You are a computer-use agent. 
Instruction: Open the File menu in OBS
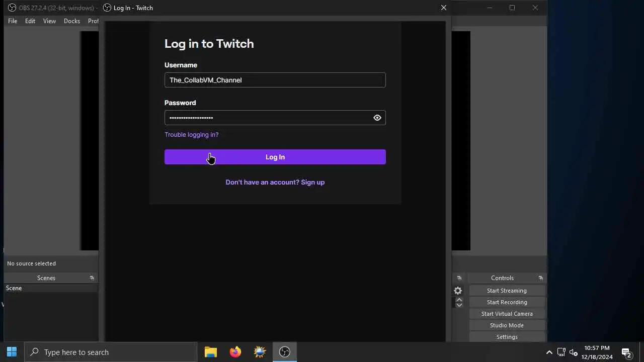(x=13, y=21)
